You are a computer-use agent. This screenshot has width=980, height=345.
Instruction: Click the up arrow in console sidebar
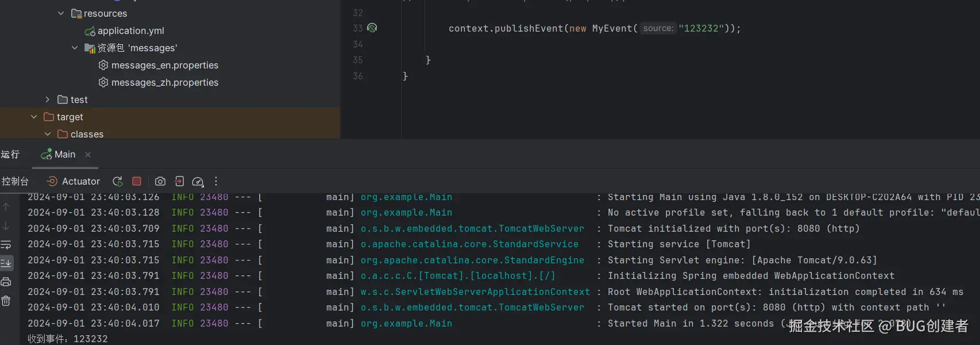pos(6,206)
